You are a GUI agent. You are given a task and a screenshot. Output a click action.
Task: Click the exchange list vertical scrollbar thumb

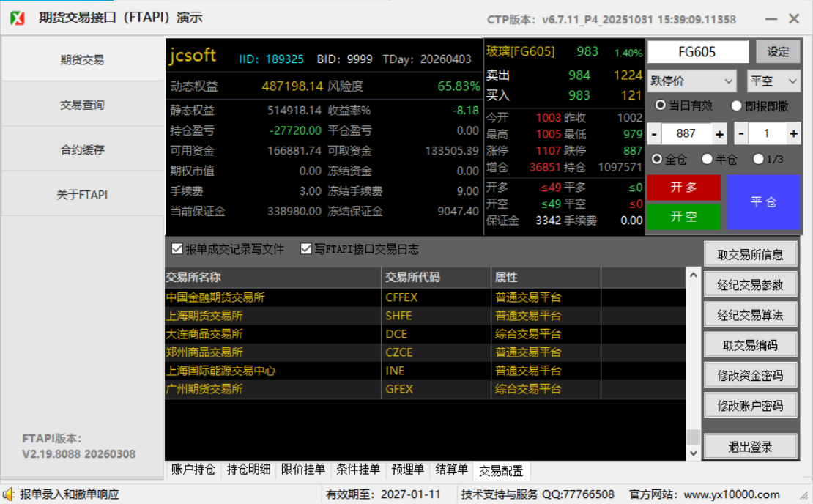click(693, 437)
